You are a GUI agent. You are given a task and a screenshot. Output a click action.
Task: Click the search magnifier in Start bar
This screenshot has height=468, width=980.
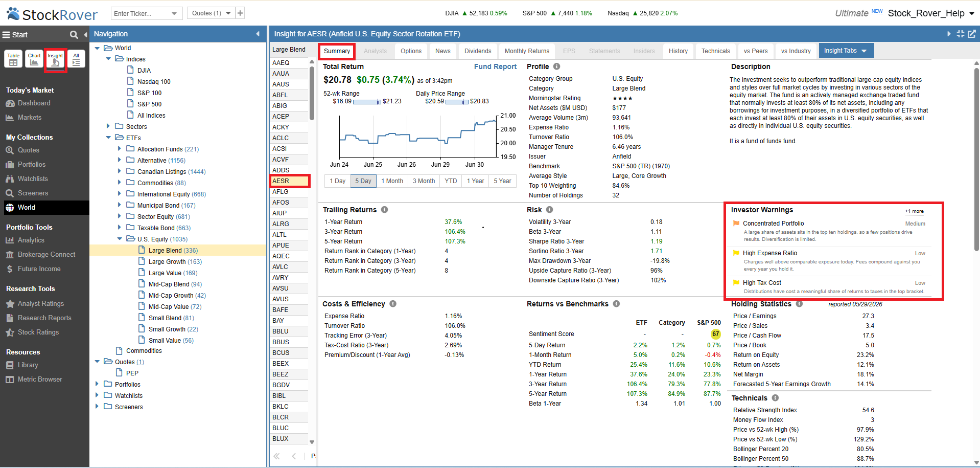74,35
